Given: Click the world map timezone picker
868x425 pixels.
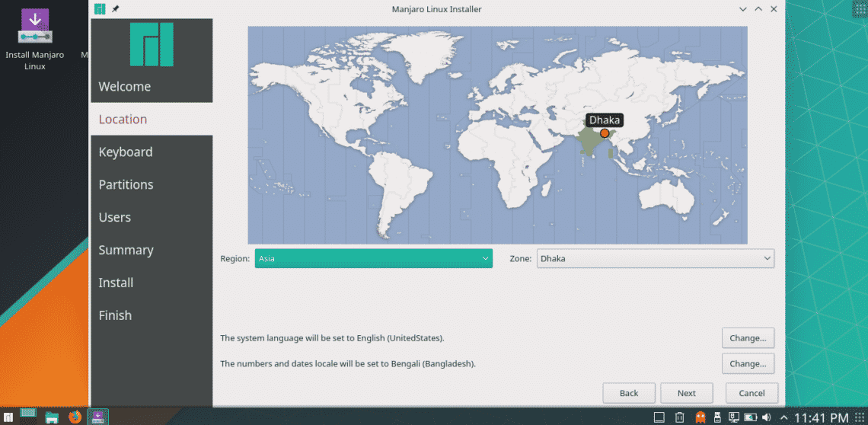Looking at the screenshot, I should point(498,136).
